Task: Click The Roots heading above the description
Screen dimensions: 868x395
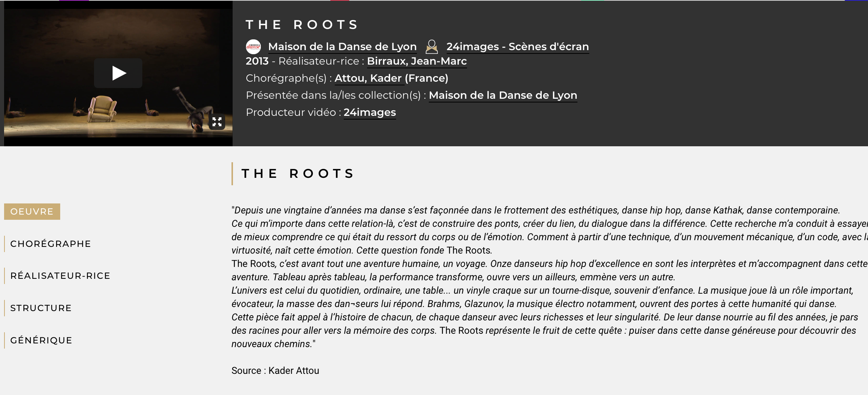Action: tap(298, 174)
